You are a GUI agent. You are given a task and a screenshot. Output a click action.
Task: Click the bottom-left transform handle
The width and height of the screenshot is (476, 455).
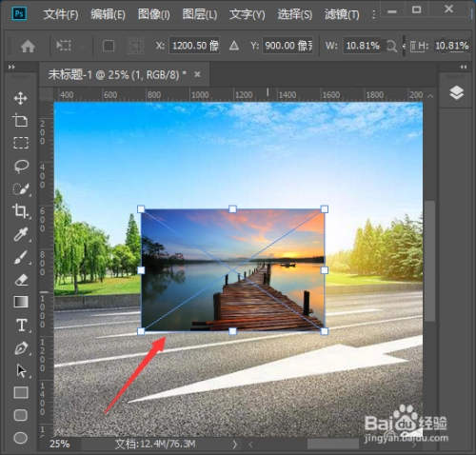(141, 331)
